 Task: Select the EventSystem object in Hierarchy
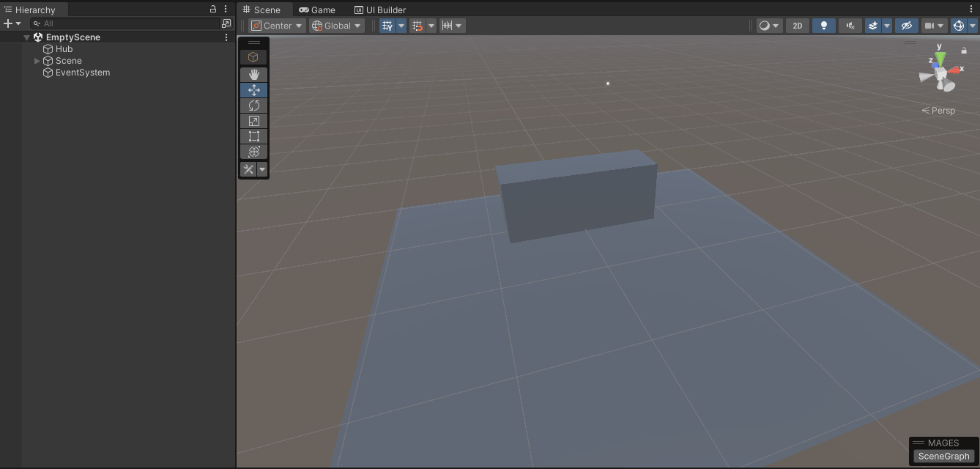click(81, 72)
